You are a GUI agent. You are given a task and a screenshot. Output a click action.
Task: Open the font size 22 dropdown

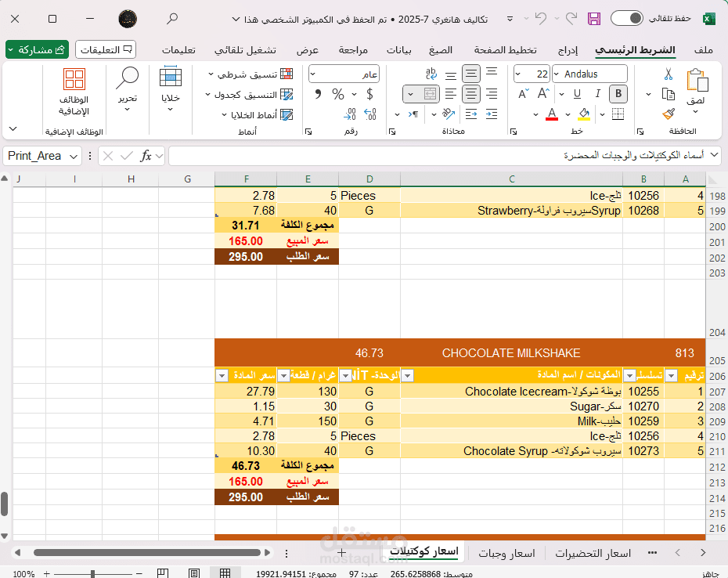click(518, 74)
